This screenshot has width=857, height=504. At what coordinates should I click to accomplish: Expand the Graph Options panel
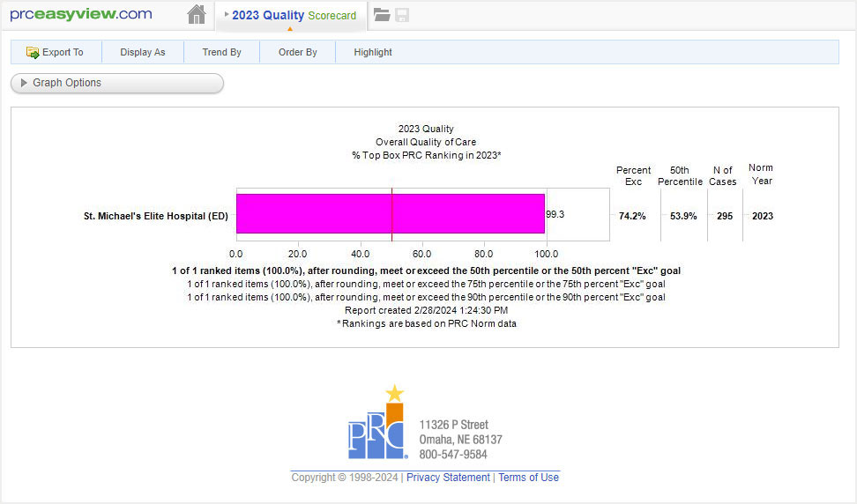(116, 83)
